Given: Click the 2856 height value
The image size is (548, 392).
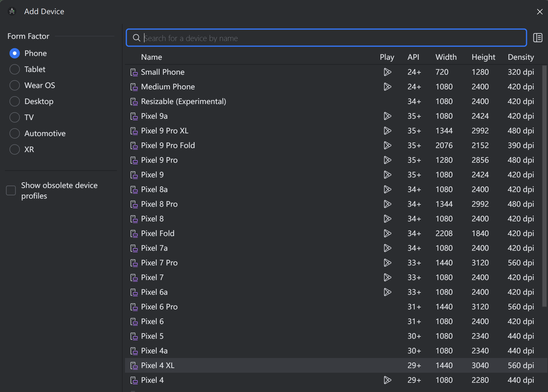Looking at the screenshot, I should coord(480,160).
